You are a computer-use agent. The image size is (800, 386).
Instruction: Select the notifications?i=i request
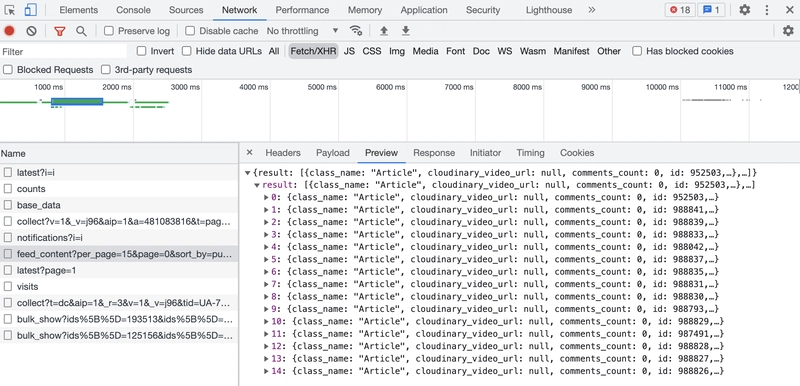(119, 238)
